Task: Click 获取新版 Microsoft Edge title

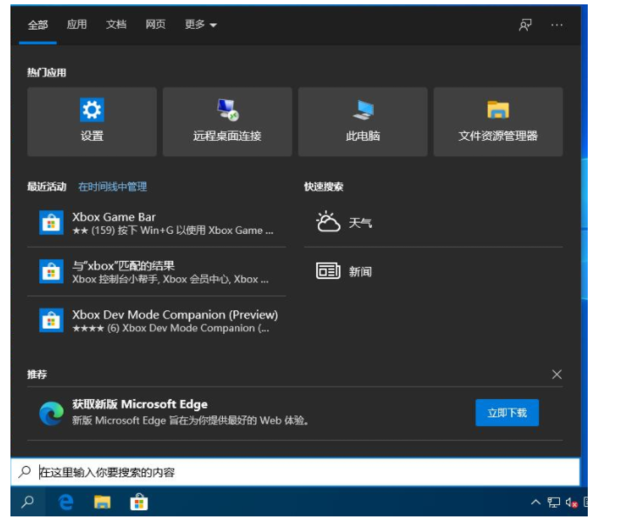Action: (x=140, y=404)
